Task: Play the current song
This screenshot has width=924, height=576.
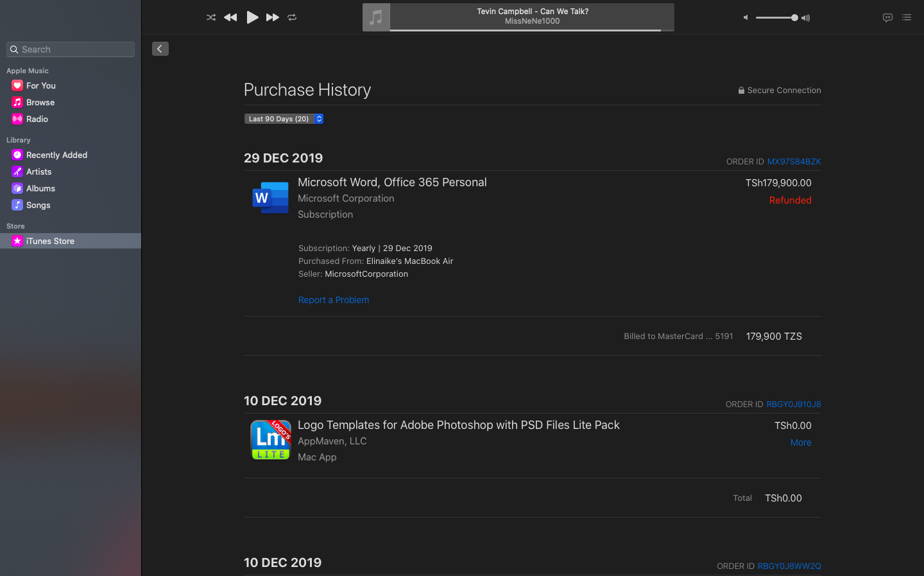Action: [x=252, y=17]
